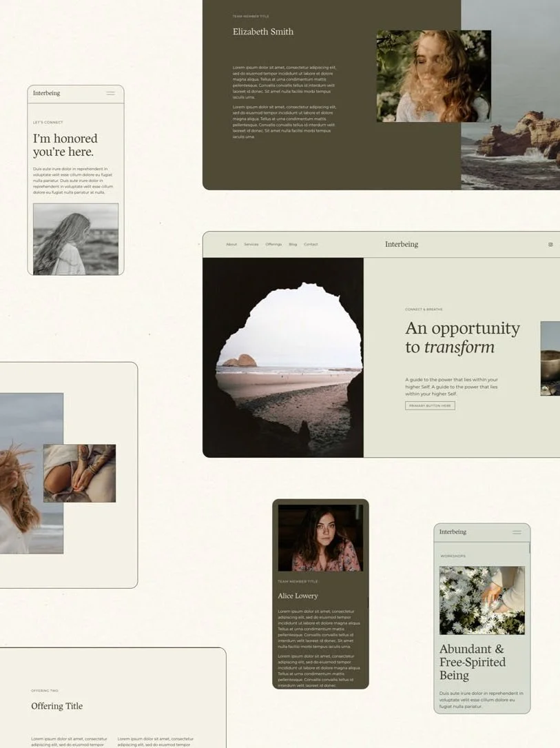The width and height of the screenshot is (560, 748).
Task: Click the "An opportunity to transform" heading
Action: click(x=462, y=337)
